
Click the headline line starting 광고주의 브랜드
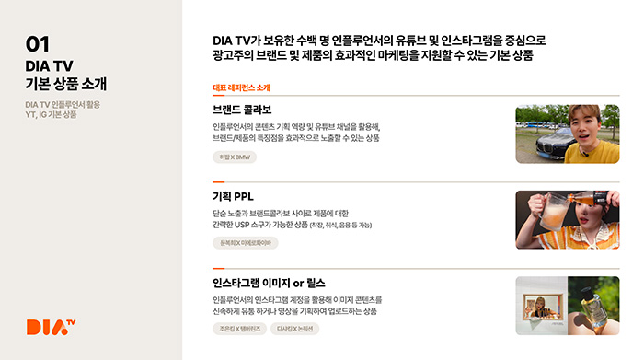pos(373,55)
